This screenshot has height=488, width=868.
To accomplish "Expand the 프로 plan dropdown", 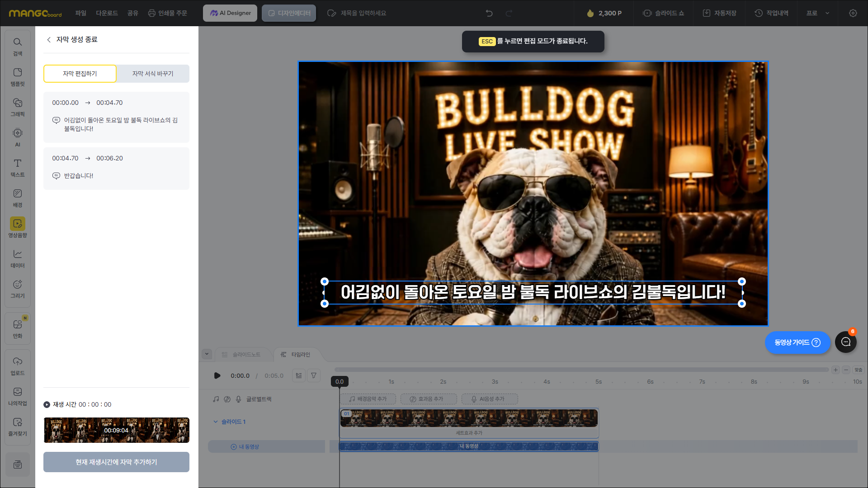I will pyautogui.click(x=818, y=13).
